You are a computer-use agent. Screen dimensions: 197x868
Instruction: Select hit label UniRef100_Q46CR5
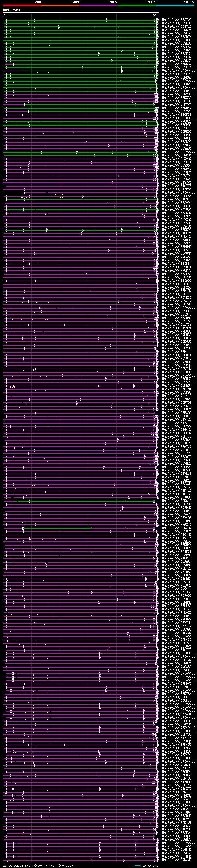pos(177,233)
